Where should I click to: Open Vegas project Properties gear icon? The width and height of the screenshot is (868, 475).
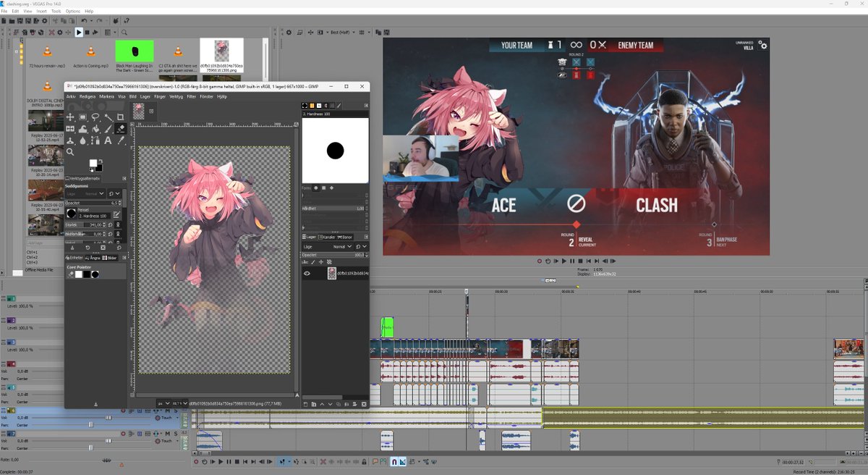pyautogui.click(x=44, y=21)
